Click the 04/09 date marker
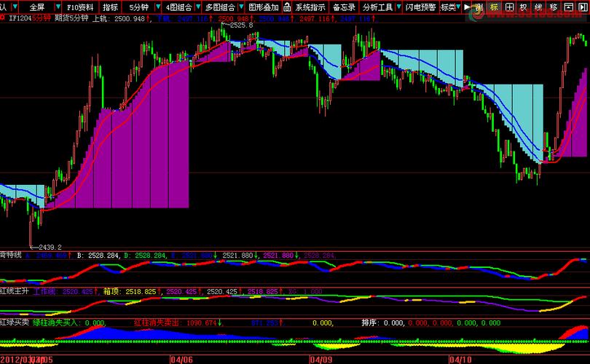This screenshot has width=590, height=364. click(x=321, y=360)
